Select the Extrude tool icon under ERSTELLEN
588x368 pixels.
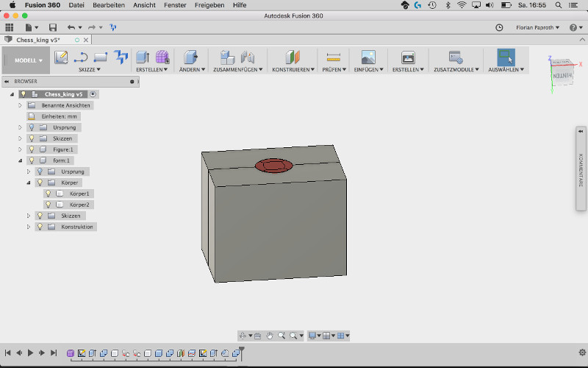point(143,57)
